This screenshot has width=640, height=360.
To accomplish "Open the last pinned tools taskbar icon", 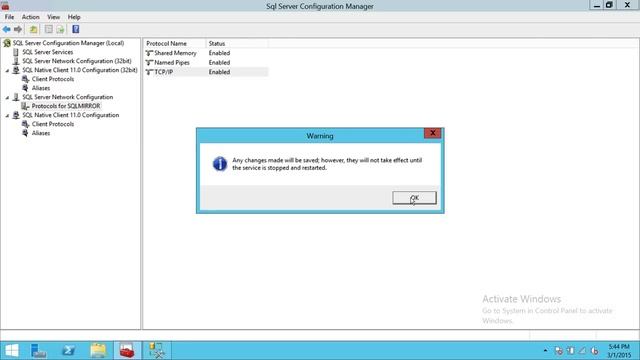I will coord(157,351).
